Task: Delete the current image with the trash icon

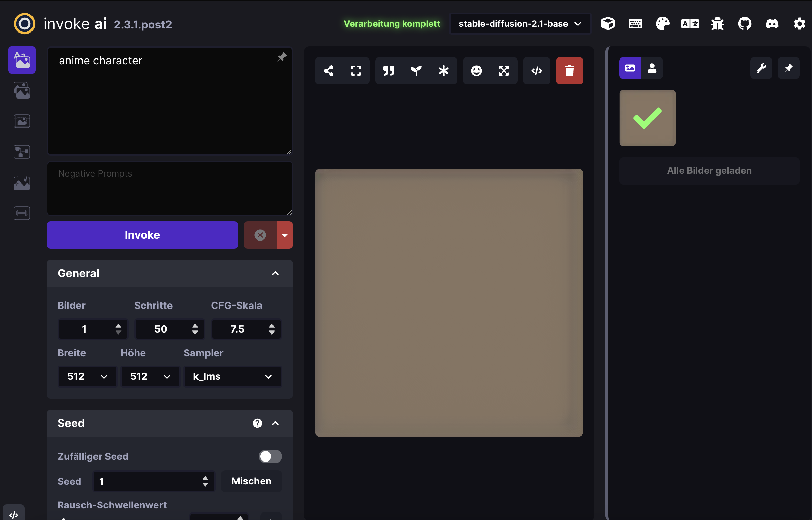Action: (x=569, y=71)
